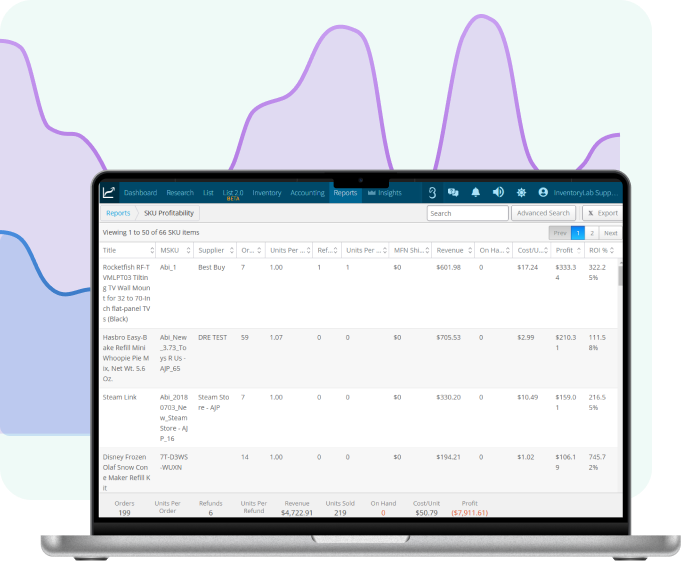
Task: Click the Best Buy supplier cell
Action: [x=212, y=267]
